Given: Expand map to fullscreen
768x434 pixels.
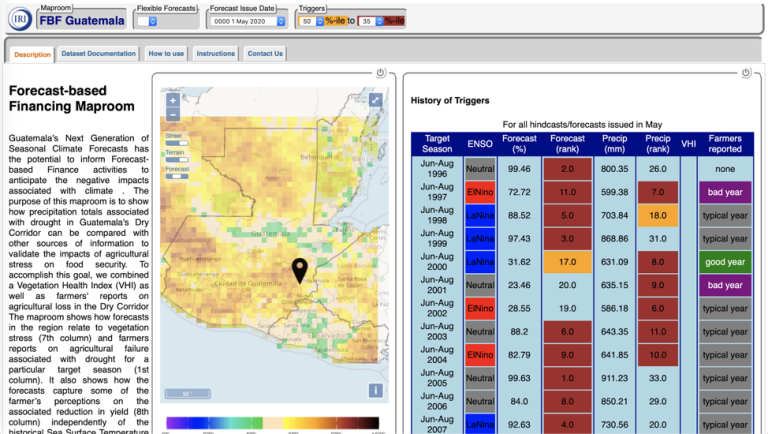Looking at the screenshot, I should tap(375, 100).
